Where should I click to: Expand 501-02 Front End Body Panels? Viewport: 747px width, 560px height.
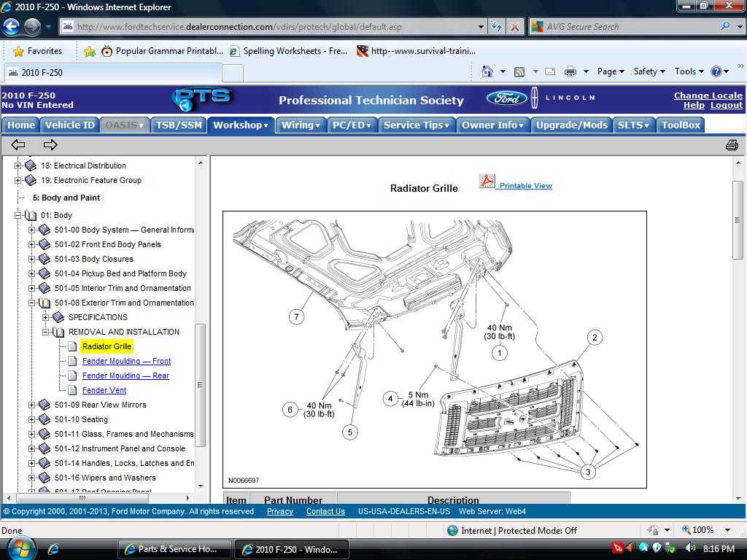[x=31, y=244]
